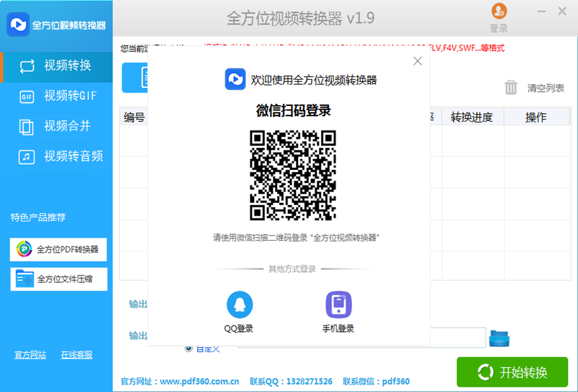Click the QQ登录 text label
The width and height of the screenshot is (578, 392).
pos(239,328)
